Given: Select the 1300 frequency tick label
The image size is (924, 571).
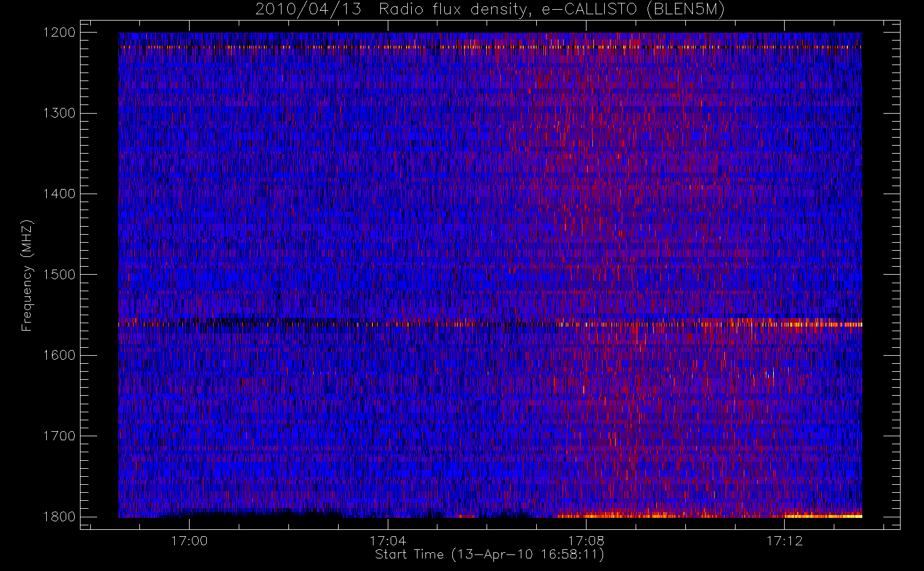Looking at the screenshot, I should (x=59, y=113).
